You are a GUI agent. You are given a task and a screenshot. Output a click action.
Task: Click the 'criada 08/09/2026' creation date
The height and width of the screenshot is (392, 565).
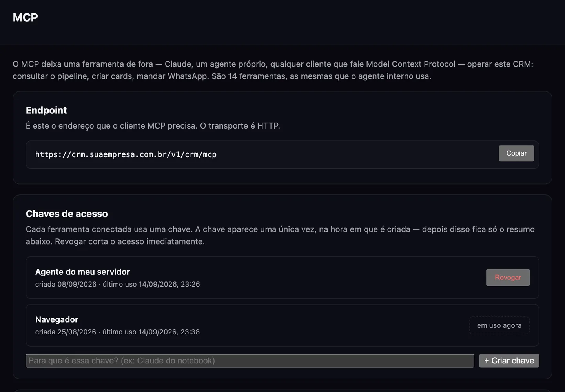point(66,284)
